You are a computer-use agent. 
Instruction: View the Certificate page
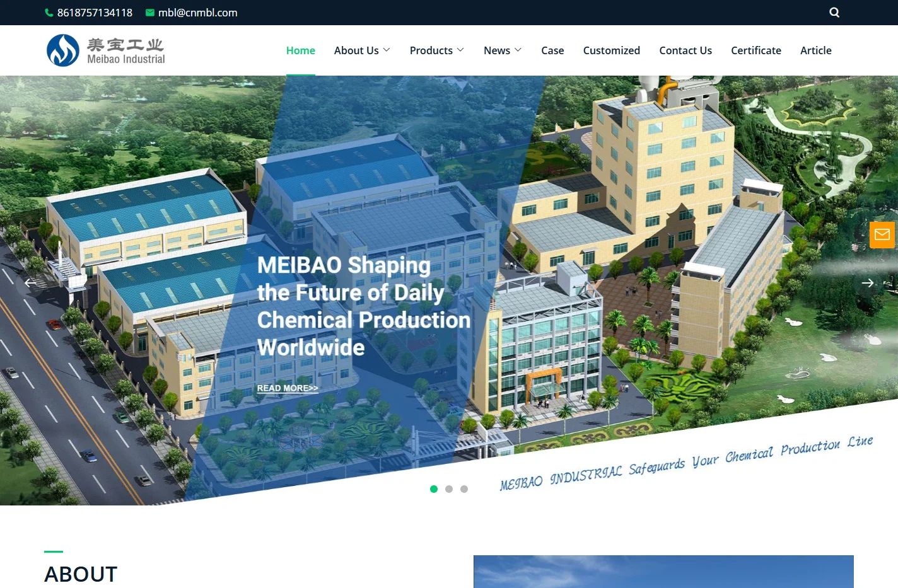pos(756,50)
